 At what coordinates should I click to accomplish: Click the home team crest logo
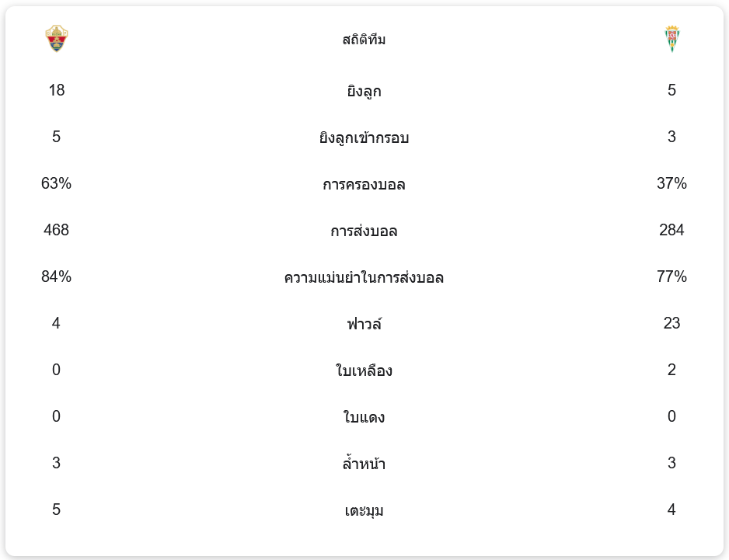pyautogui.click(x=57, y=39)
